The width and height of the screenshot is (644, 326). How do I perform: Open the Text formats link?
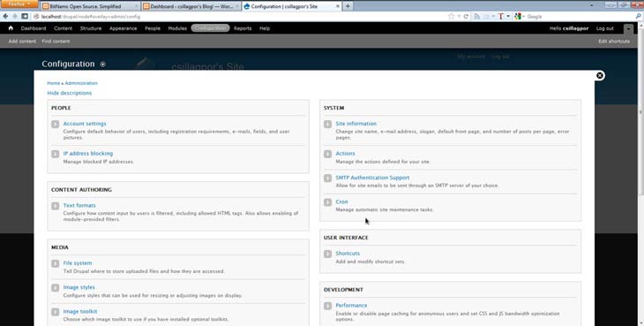click(x=79, y=205)
